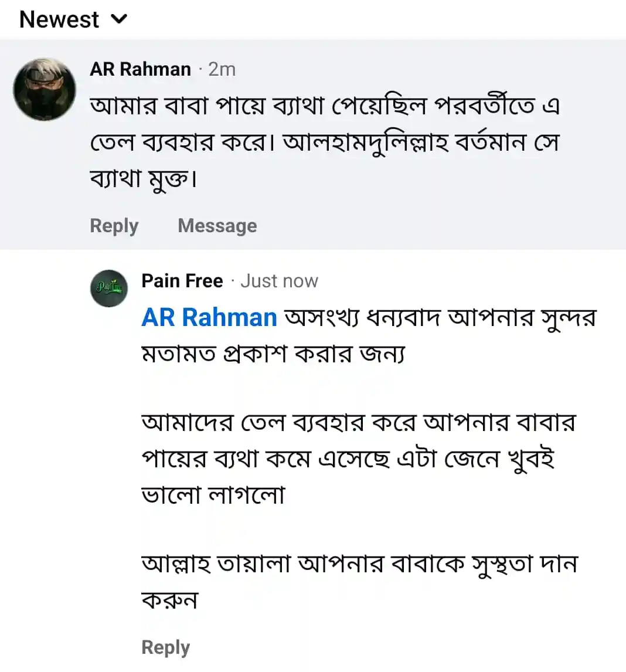The width and height of the screenshot is (626, 672).
Task: Reply to Pain Free's response
Action: tap(166, 647)
